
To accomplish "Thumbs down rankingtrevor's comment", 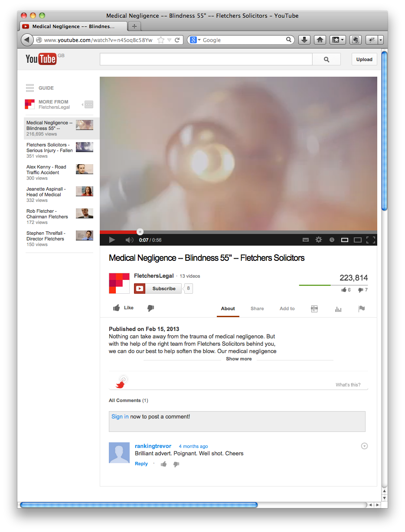I will (x=176, y=464).
